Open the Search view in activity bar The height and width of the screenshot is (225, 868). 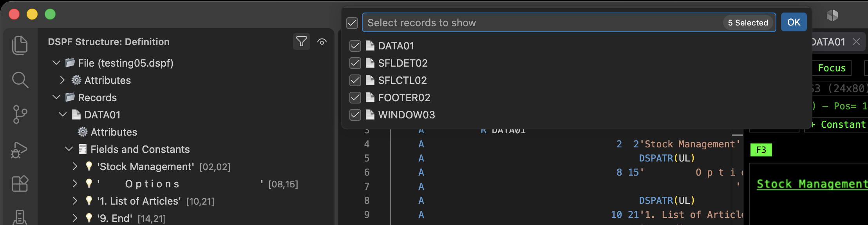click(x=20, y=80)
